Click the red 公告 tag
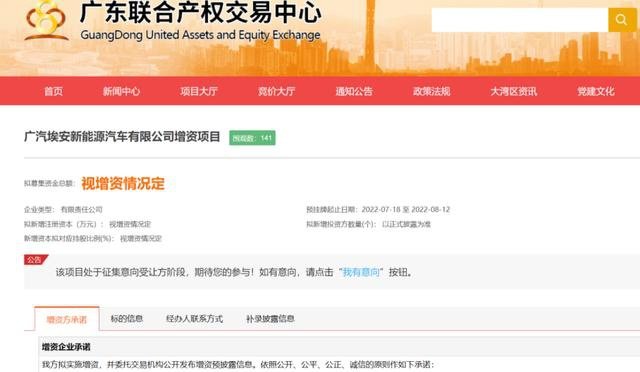 tap(35, 260)
